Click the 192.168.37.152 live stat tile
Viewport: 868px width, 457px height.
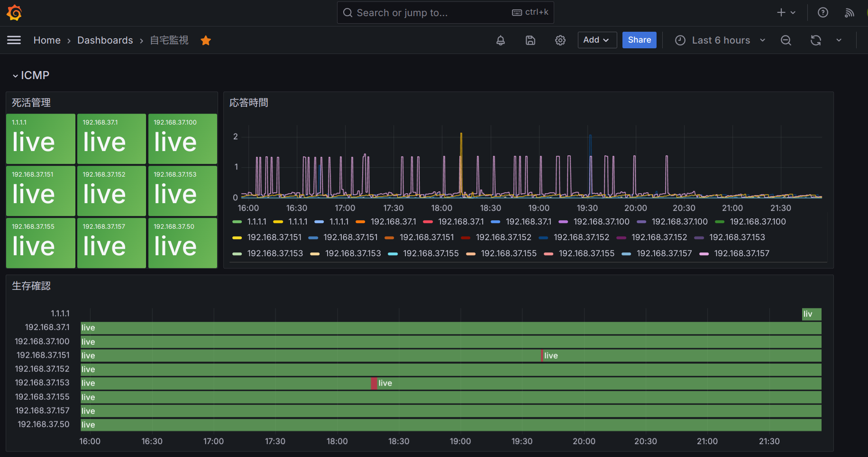111,191
